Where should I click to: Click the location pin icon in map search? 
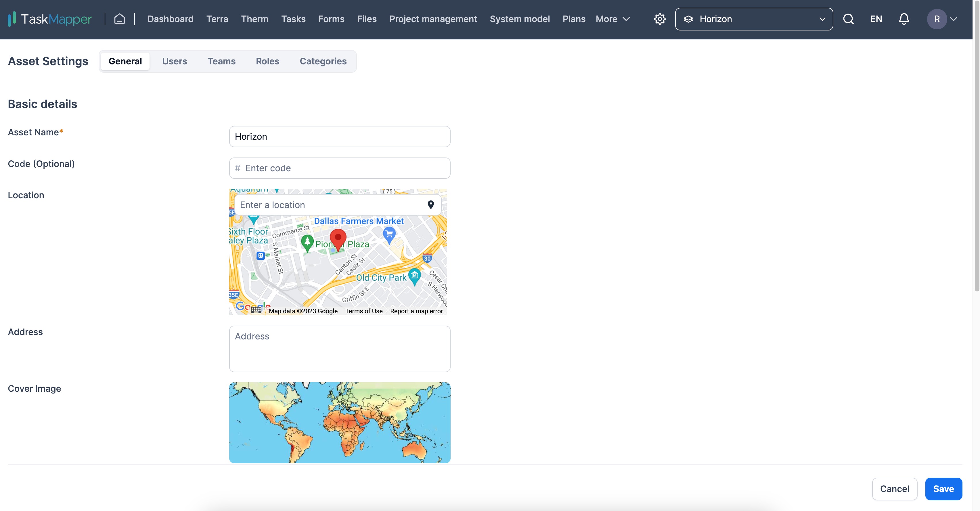431,205
